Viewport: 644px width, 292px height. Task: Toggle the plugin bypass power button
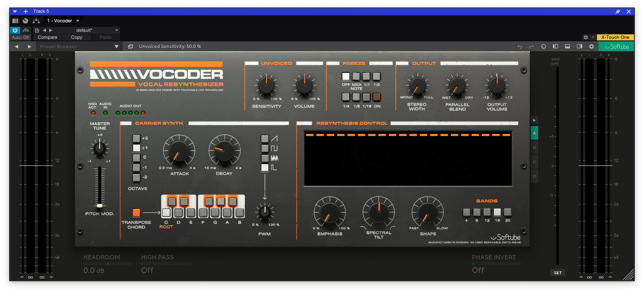click(15, 30)
